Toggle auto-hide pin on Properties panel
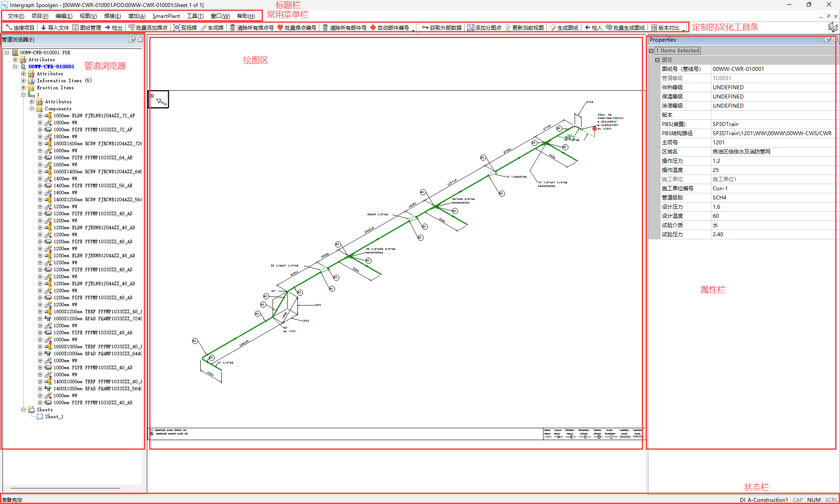 tap(827, 40)
